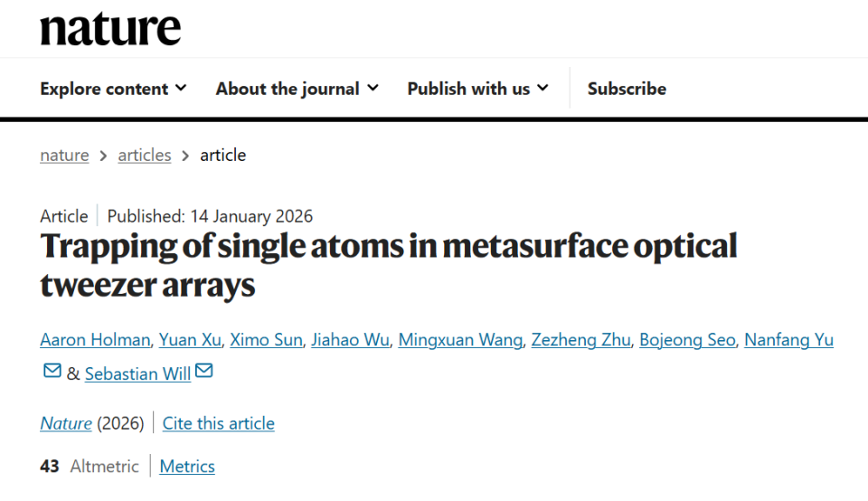Click the Nature logo
Image resolution: width=868 pixels, height=501 pixels.
(110, 28)
